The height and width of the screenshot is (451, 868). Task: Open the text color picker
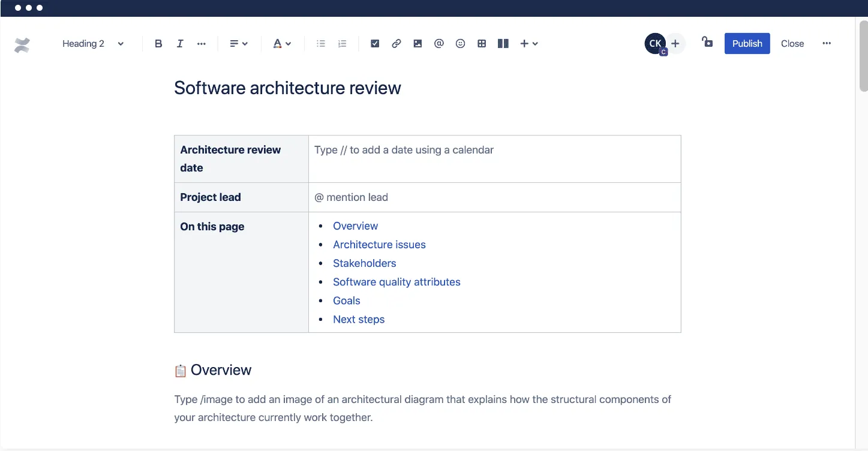point(282,44)
